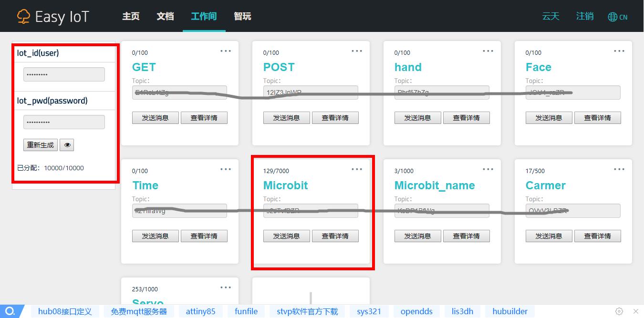Screen dimensions: 644x318
Task: Click 查看详情 on the POST card
Action: (x=335, y=118)
